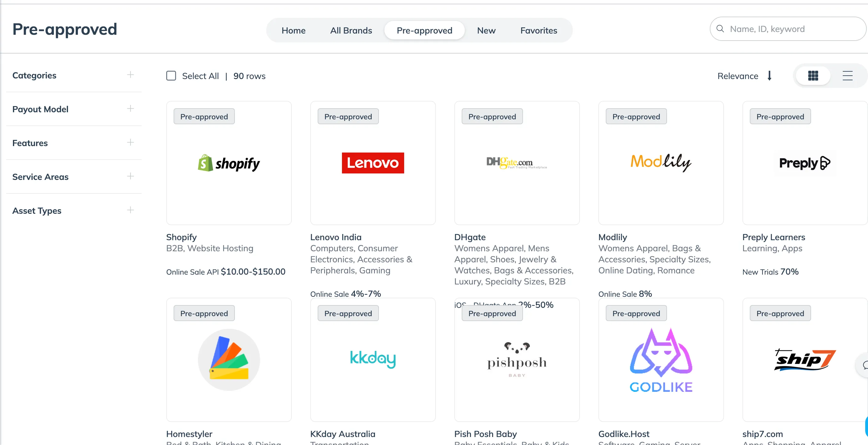Screen dimensions: 868x445
Task: Open the Shopify brand logo card
Action: pyautogui.click(x=229, y=163)
